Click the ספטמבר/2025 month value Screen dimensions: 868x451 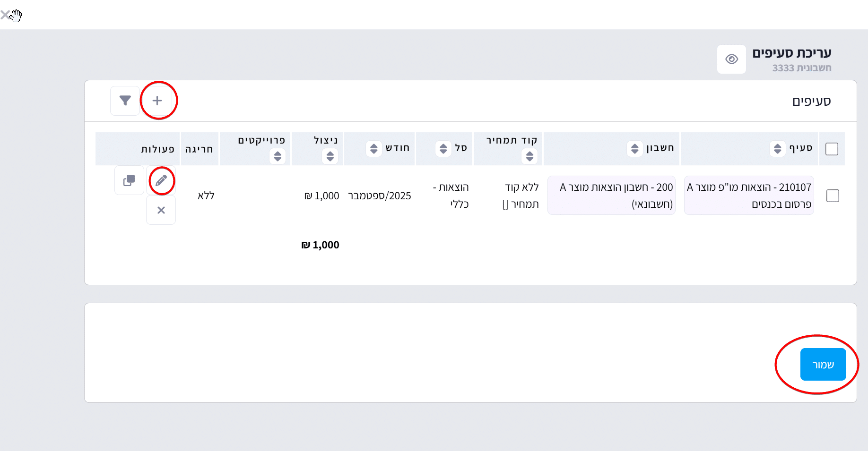(379, 196)
